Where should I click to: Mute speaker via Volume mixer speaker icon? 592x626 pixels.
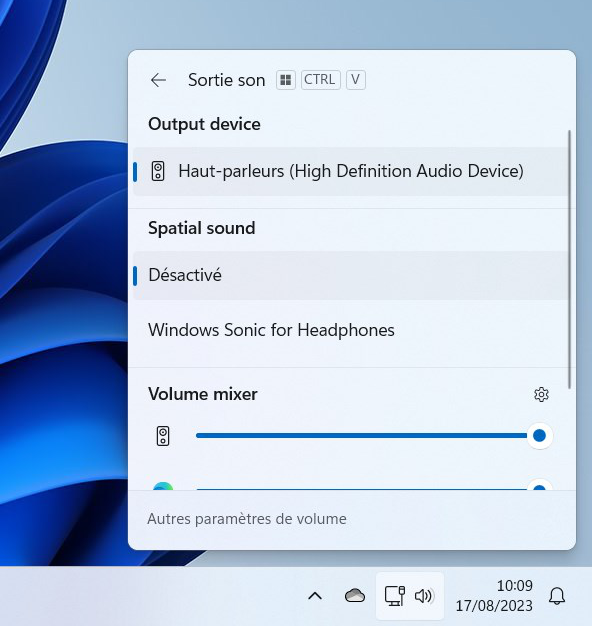[x=162, y=436]
